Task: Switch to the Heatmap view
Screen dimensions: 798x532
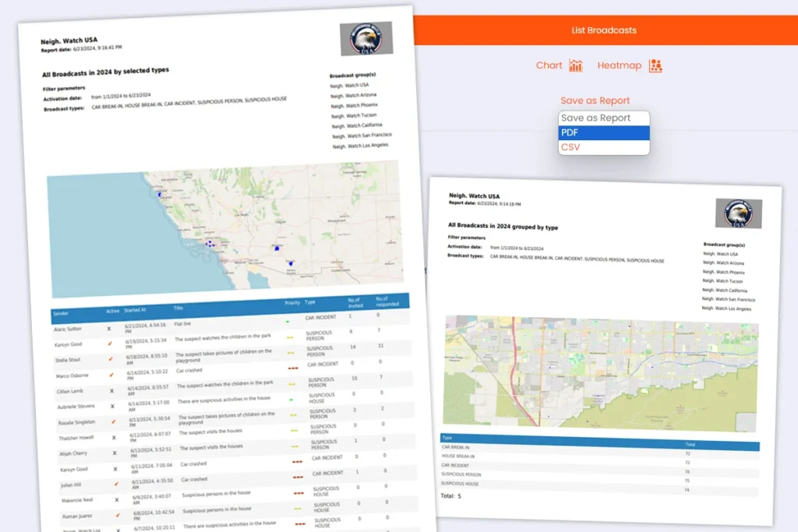Action: [x=620, y=65]
